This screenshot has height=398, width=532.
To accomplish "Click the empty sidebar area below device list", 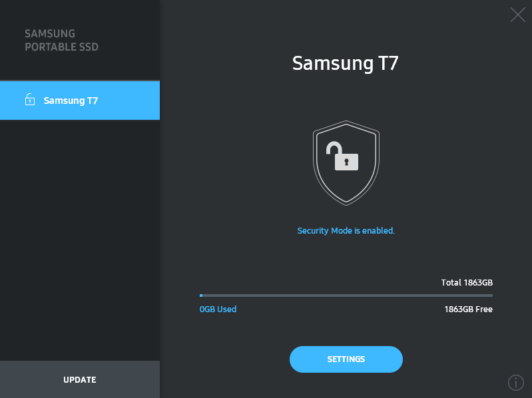I will point(80,240).
